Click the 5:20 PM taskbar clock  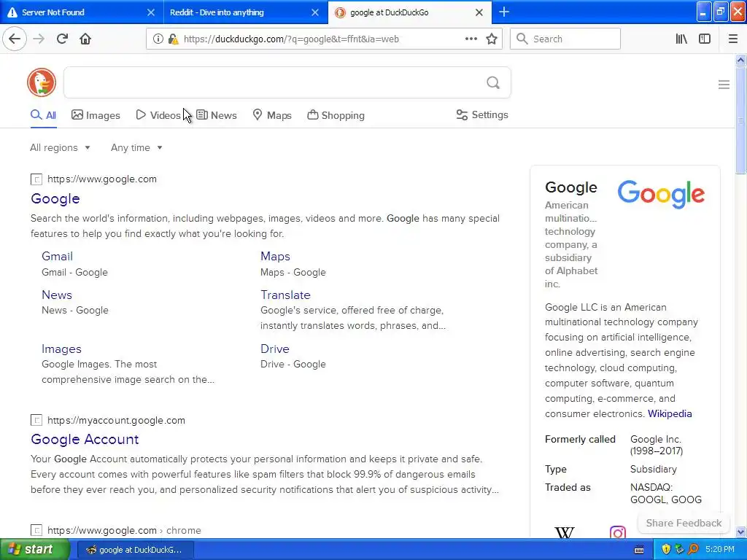click(x=719, y=549)
